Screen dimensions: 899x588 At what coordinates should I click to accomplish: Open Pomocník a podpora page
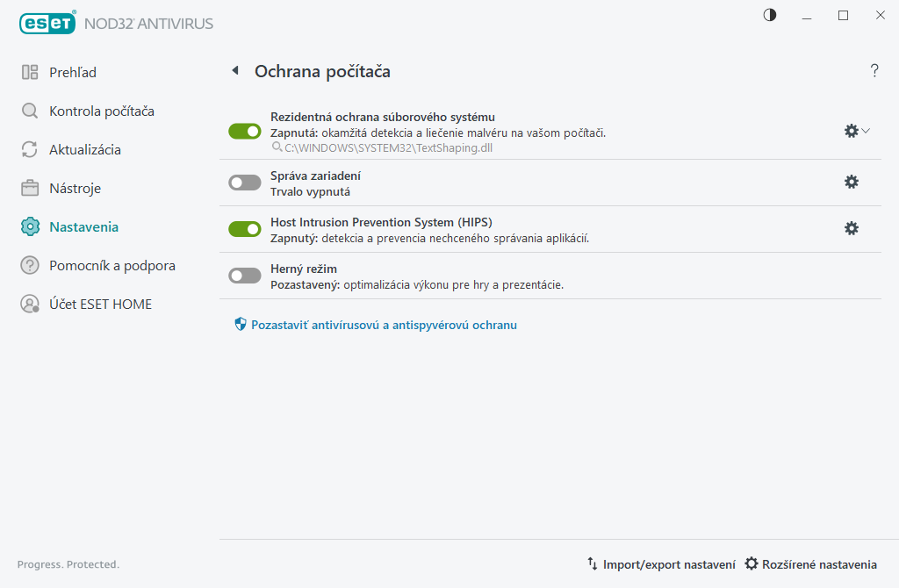coord(111,266)
